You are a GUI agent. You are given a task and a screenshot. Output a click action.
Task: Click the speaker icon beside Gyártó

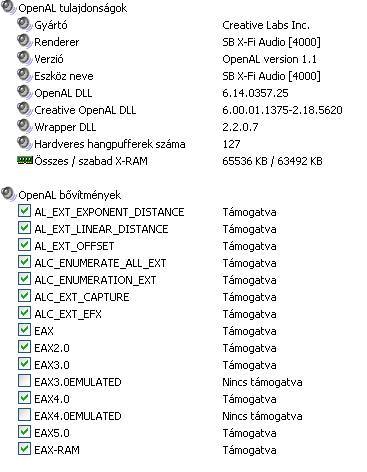tap(24, 24)
